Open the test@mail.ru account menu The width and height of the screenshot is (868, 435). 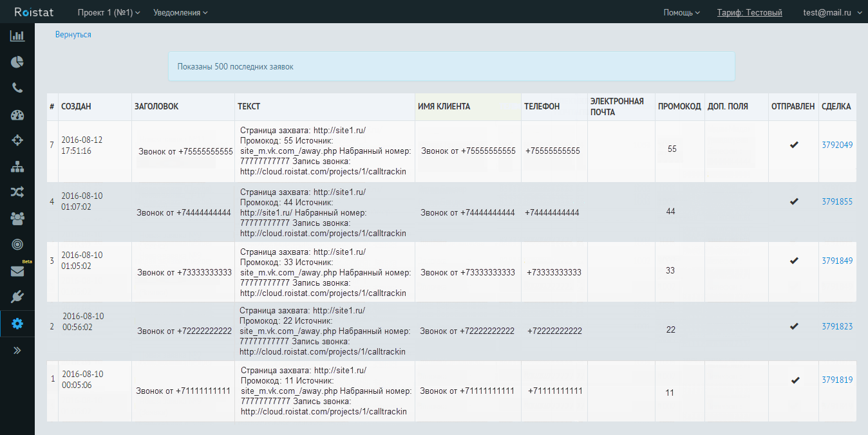831,12
